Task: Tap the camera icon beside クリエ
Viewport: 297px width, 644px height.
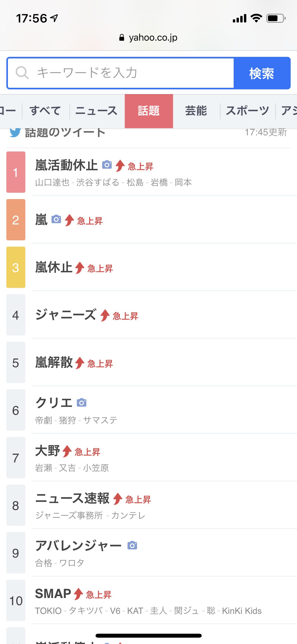Action: (x=82, y=403)
